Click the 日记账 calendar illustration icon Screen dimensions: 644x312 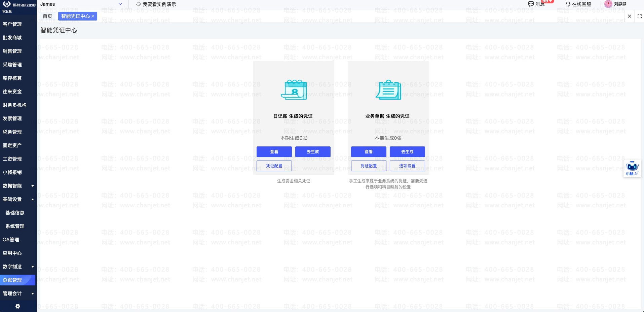click(x=294, y=90)
